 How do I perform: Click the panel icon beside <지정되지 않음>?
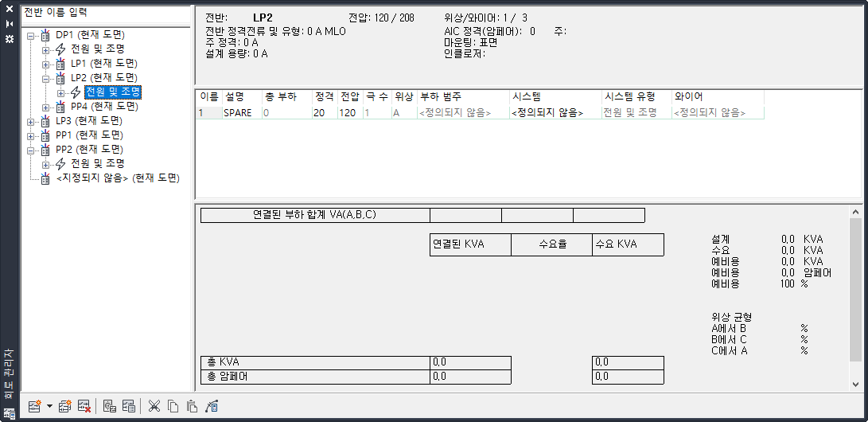[x=45, y=178]
